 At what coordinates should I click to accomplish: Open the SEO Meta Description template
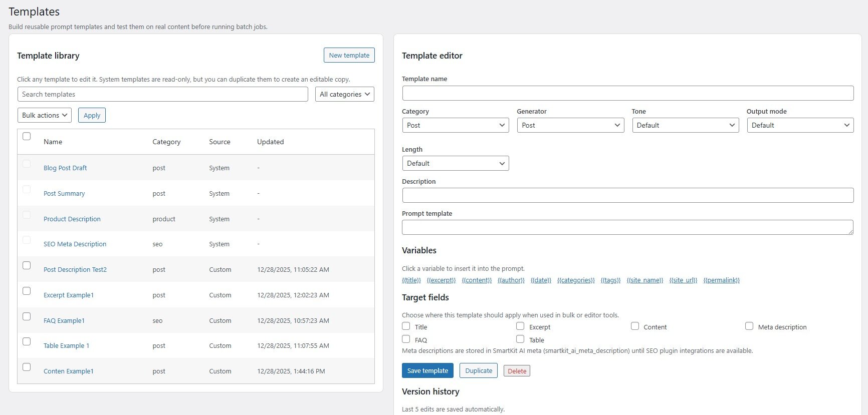[x=75, y=244]
